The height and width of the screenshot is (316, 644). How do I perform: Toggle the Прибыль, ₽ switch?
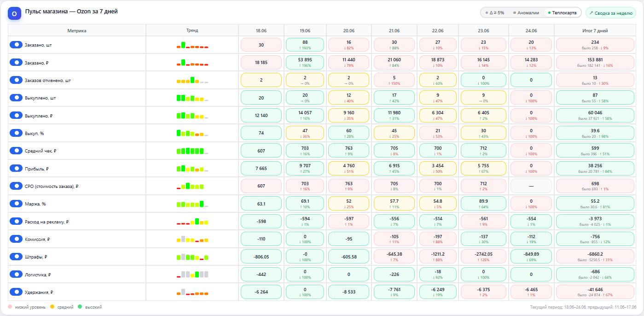coord(16,169)
